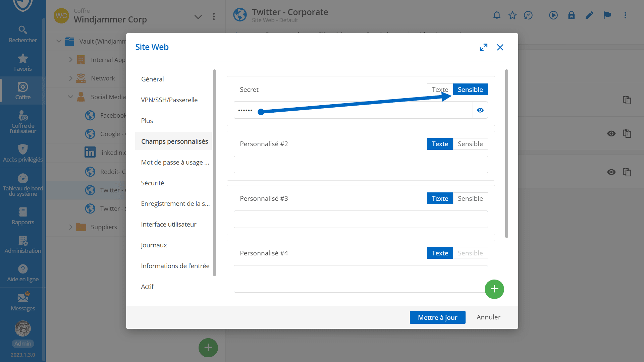
Task: Expand the Suppliers folder in the tree
Action: coord(70,227)
